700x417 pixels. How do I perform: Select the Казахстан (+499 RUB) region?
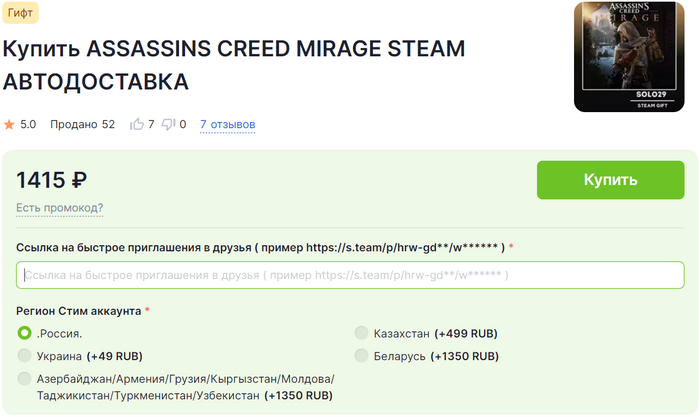[361, 333]
